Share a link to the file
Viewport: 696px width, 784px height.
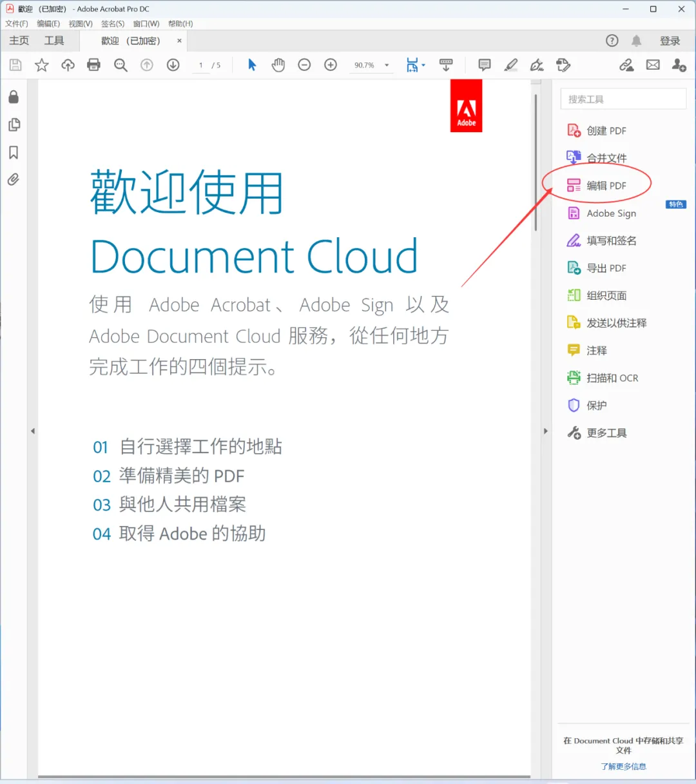626,65
